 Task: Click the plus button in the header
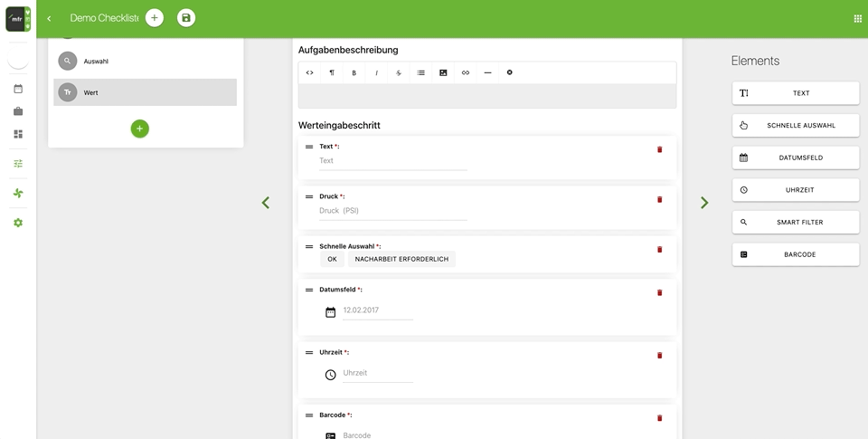(x=155, y=18)
